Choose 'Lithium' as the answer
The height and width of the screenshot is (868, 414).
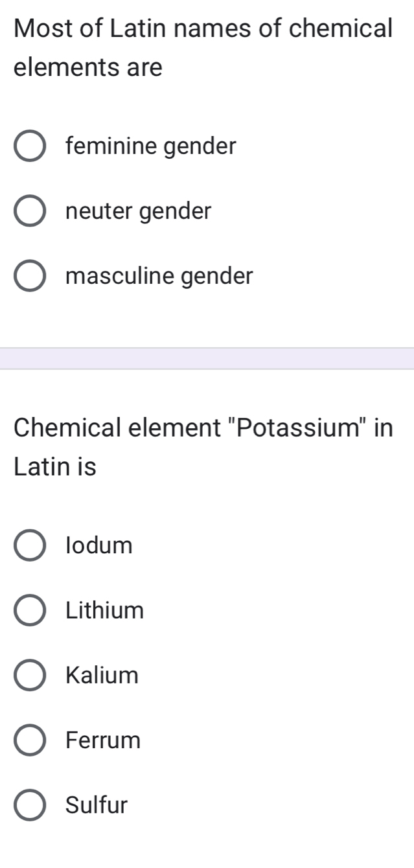click(x=29, y=610)
